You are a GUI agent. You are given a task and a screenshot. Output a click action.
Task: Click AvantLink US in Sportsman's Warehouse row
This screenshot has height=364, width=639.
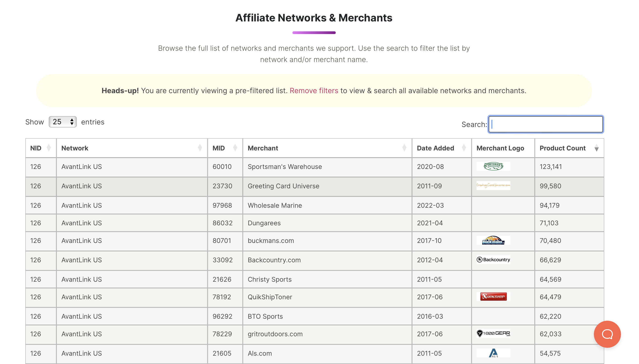click(x=81, y=166)
